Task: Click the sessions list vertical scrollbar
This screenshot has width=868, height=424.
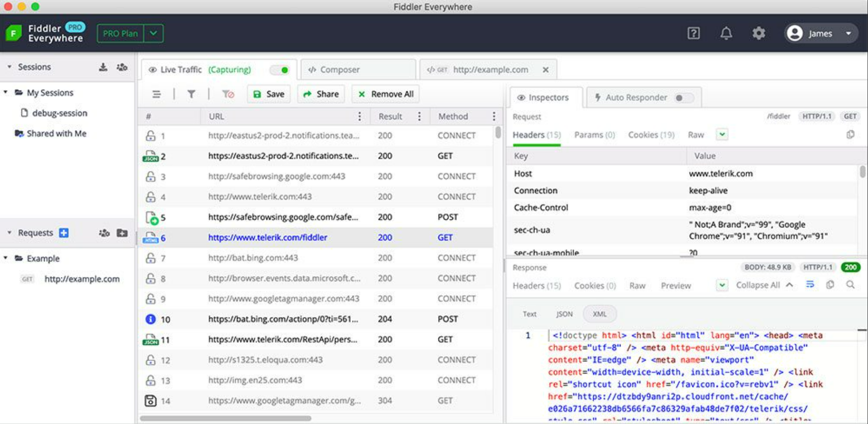Action: click(x=498, y=132)
